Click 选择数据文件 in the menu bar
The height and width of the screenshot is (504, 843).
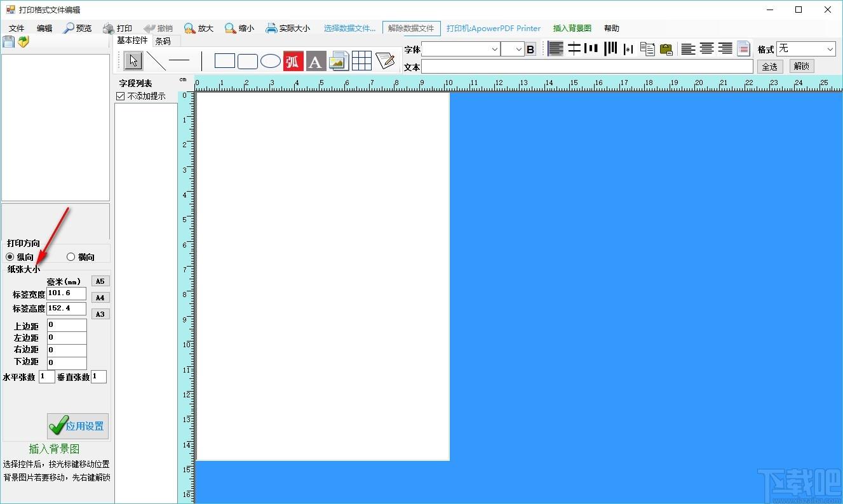[x=349, y=28]
